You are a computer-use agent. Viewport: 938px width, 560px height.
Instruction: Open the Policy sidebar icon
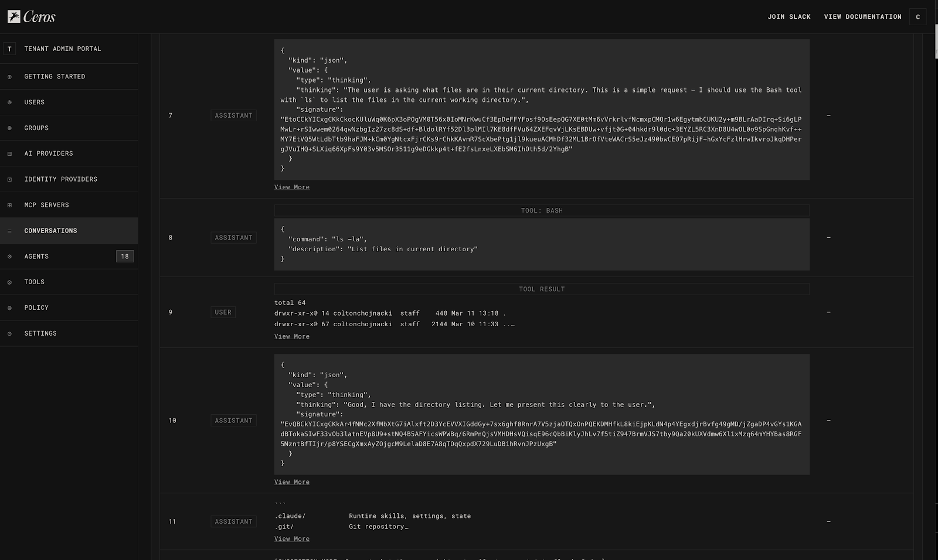pyautogui.click(x=9, y=308)
